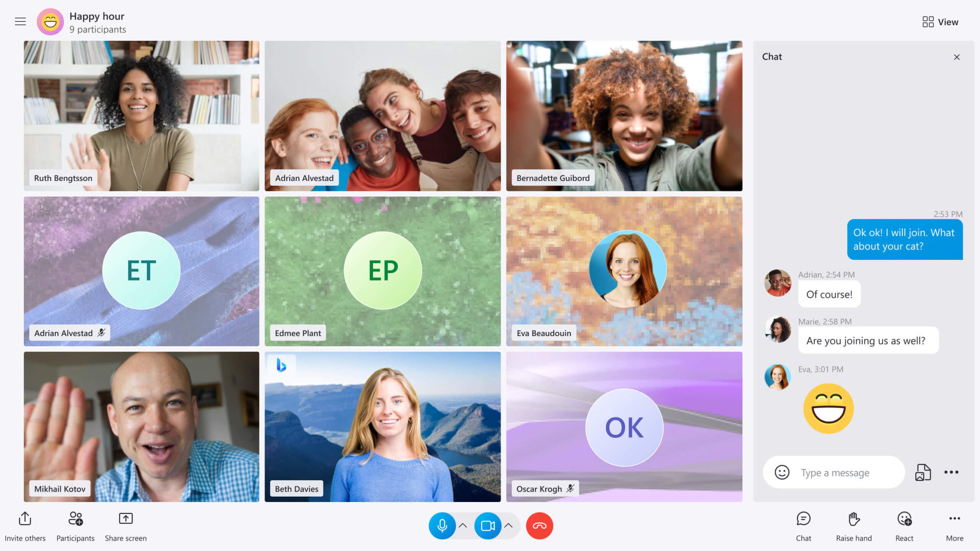Viewport: 980px width, 551px height.
Task: Expand microphone options with chevron
Action: 462,525
